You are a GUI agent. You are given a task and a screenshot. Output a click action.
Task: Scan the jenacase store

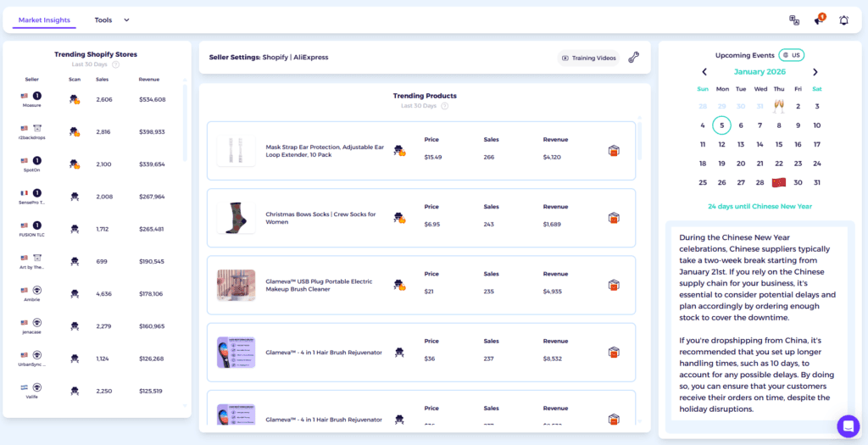click(75, 326)
